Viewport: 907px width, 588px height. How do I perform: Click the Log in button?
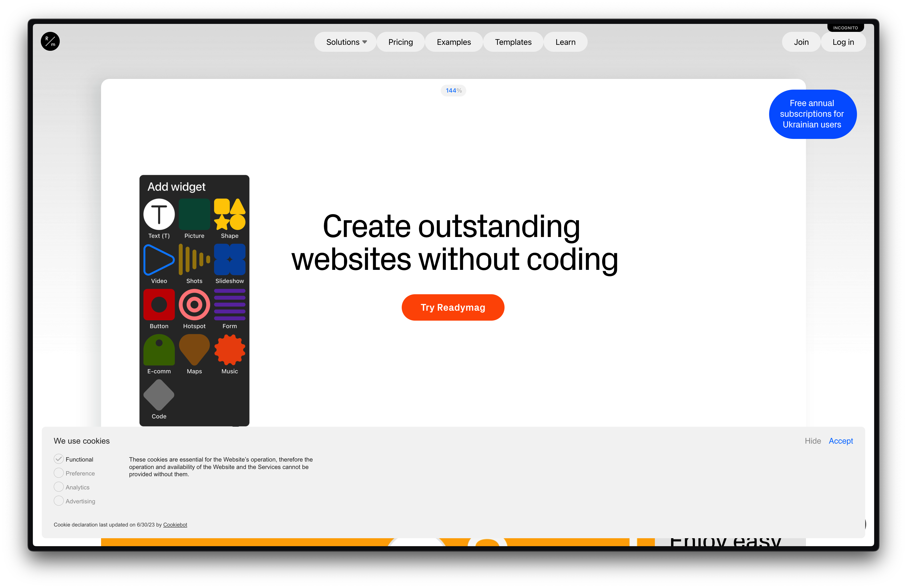[x=843, y=42]
